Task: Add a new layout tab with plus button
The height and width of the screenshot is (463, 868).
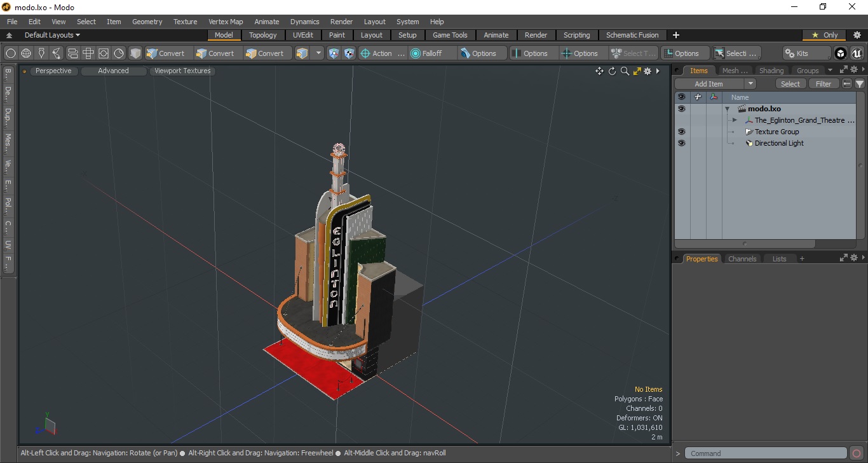Action: 676,35
